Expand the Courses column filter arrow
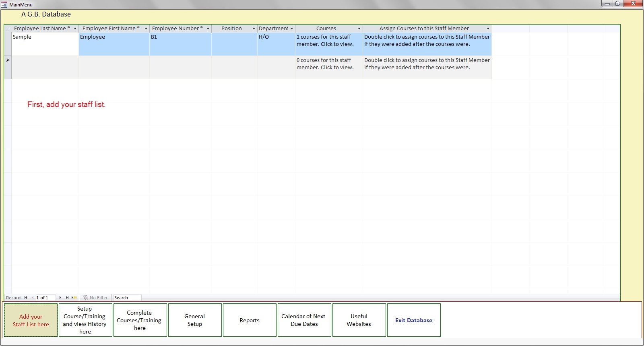644x346 pixels. [x=359, y=29]
